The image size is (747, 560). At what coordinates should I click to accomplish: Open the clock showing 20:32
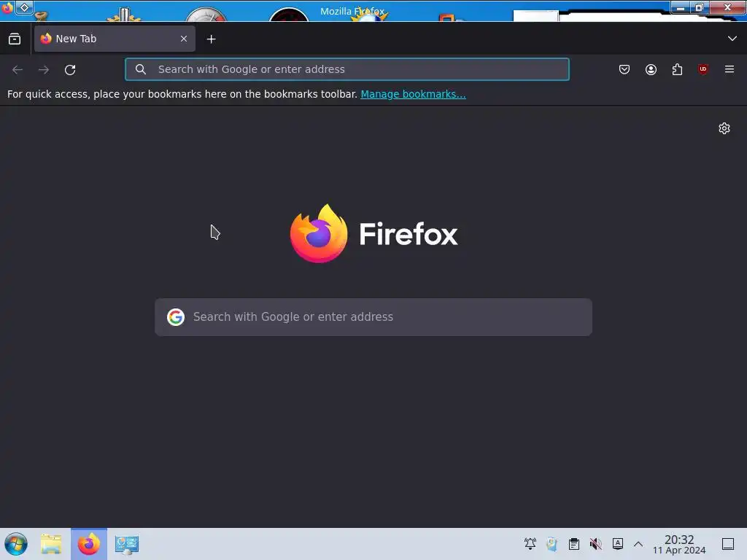click(x=679, y=544)
